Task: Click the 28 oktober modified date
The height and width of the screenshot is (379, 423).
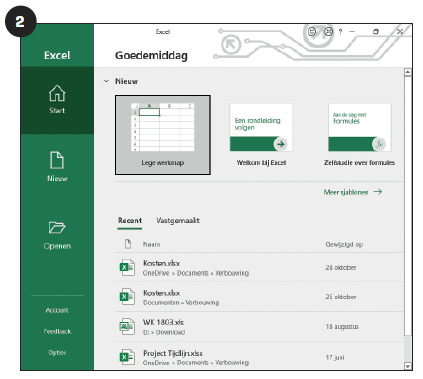Action: [341, 267]
